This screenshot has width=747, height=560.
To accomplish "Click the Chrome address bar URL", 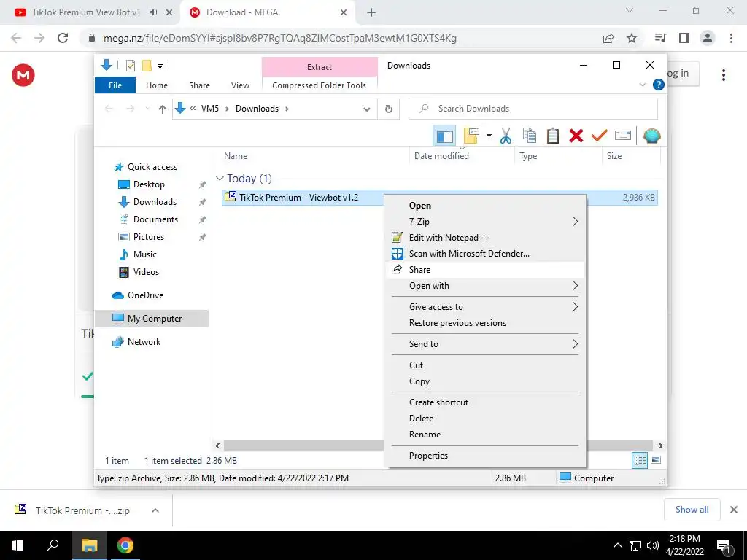I will (x=280, y=38).
